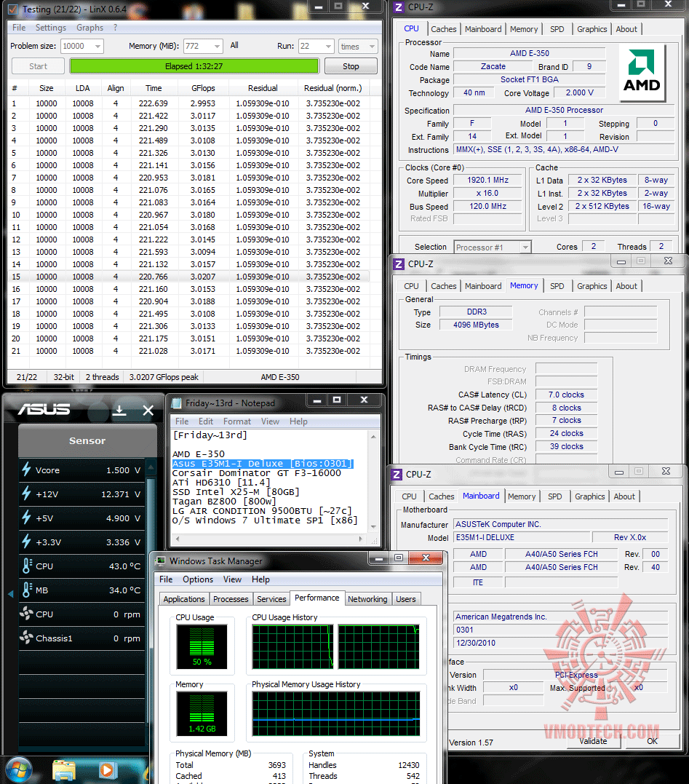Switch to Processes tab in Task Manager
This screenshot has width=689, height=784.
[x=231, y=599]
